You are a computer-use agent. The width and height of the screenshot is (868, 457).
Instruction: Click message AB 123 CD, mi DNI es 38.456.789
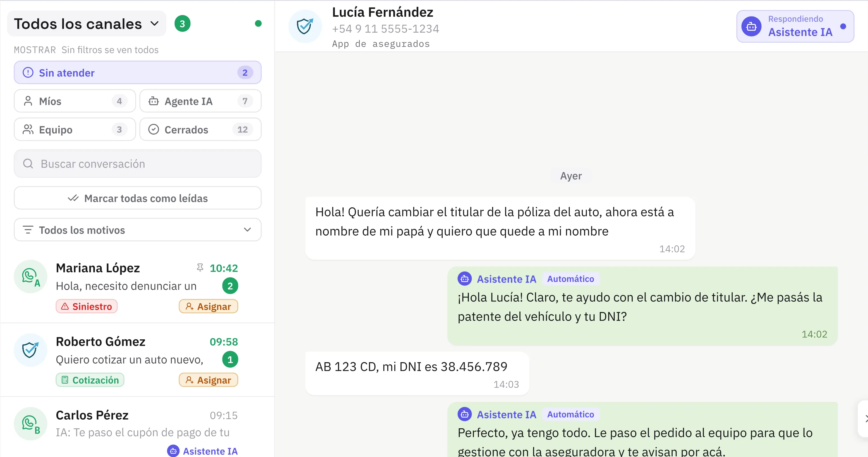click(417, 373)
